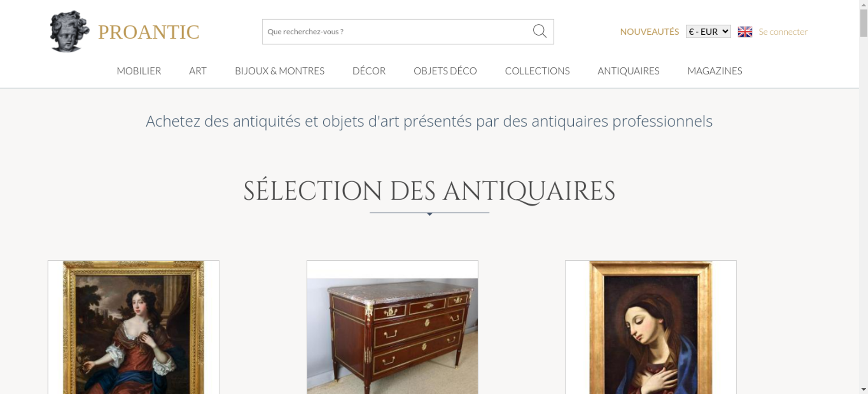
Task: Open the BIJOUX & MONTRES menu
Action: (279, 71)
